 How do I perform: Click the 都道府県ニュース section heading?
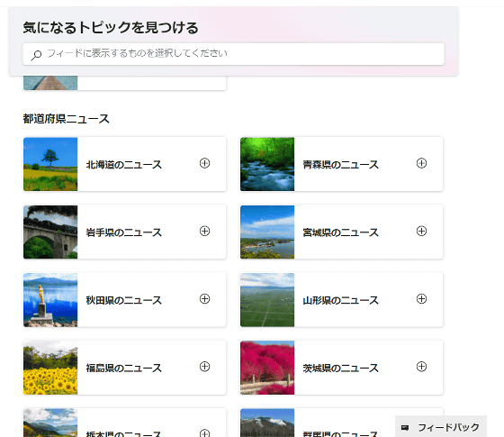(x=67, y=119)
